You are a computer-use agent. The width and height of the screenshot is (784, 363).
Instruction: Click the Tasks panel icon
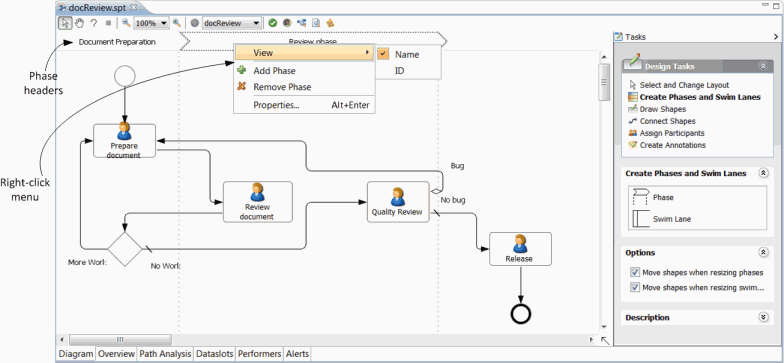pyautogui.click(x=619, y=36)
